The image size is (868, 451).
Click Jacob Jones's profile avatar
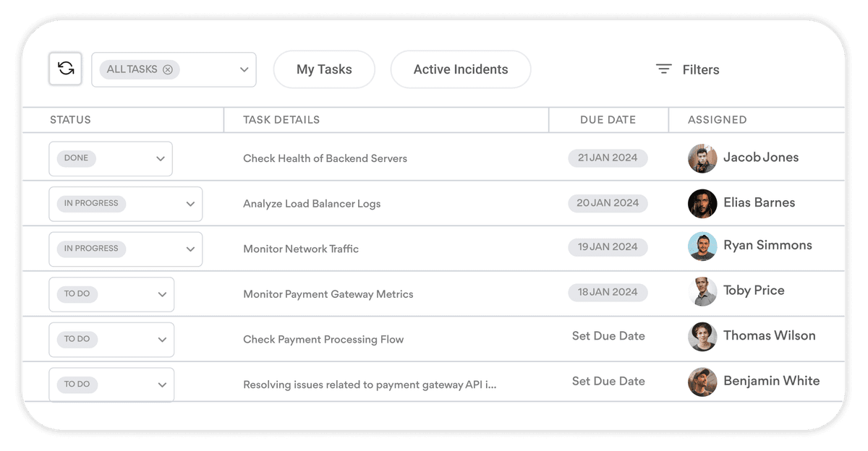[x=702, y=158]
